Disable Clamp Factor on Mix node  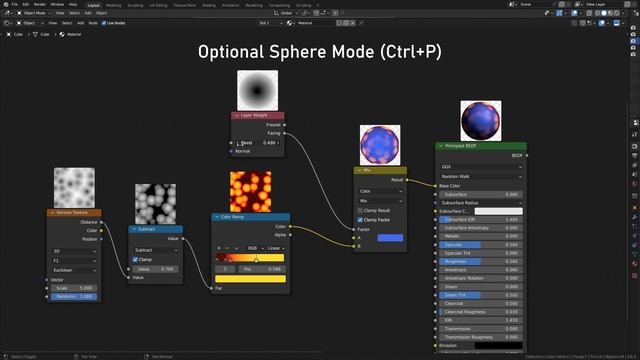pos(360,220)
